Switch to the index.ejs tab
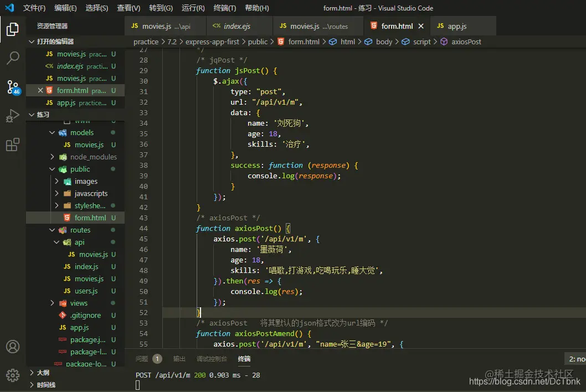Viewport: 586px width, 392px height. tap(239, 26)
